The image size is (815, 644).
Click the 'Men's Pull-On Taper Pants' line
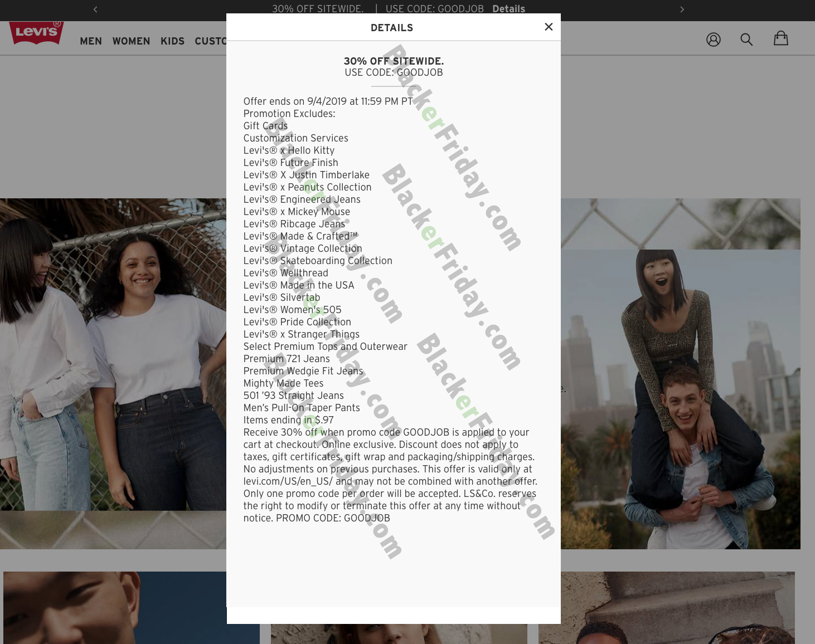tap(302, 408)
